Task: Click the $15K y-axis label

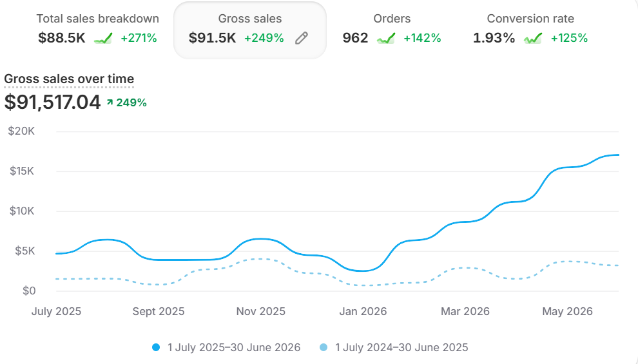Action: (x=22, y=171)
